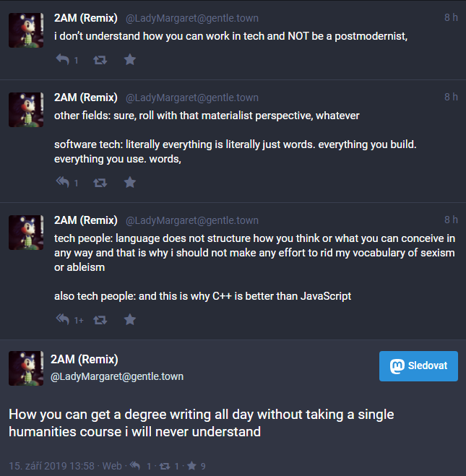Open the avatar on the postmodernist post
Screen dimensions: 466x476
coord(26,31)
